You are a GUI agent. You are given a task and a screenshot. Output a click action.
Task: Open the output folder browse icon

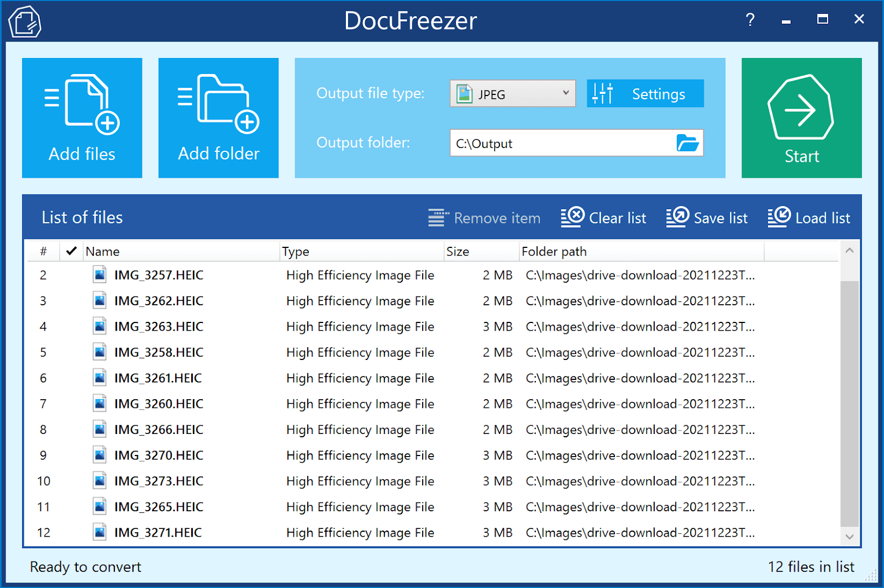click(688, 143)
